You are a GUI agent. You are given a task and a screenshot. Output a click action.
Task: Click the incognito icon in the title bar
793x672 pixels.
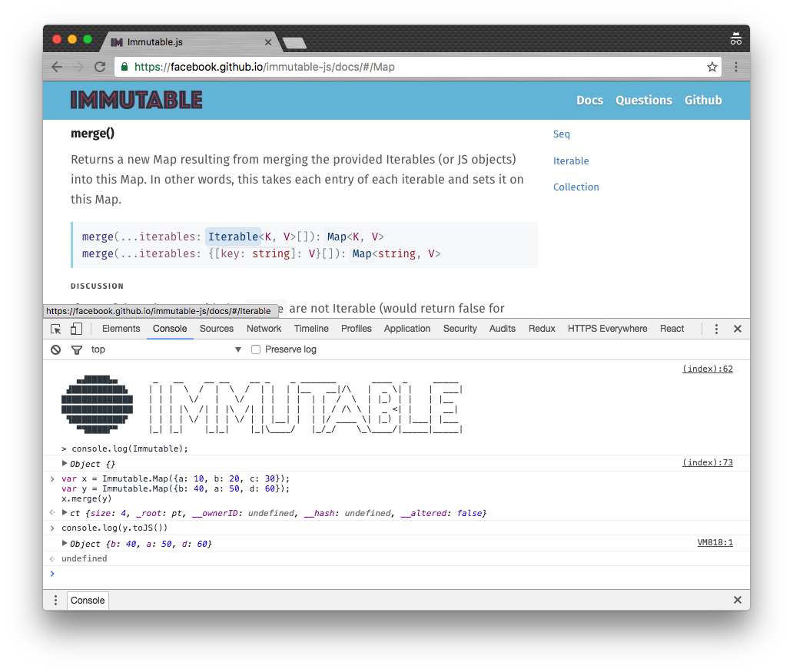[736, 38]
